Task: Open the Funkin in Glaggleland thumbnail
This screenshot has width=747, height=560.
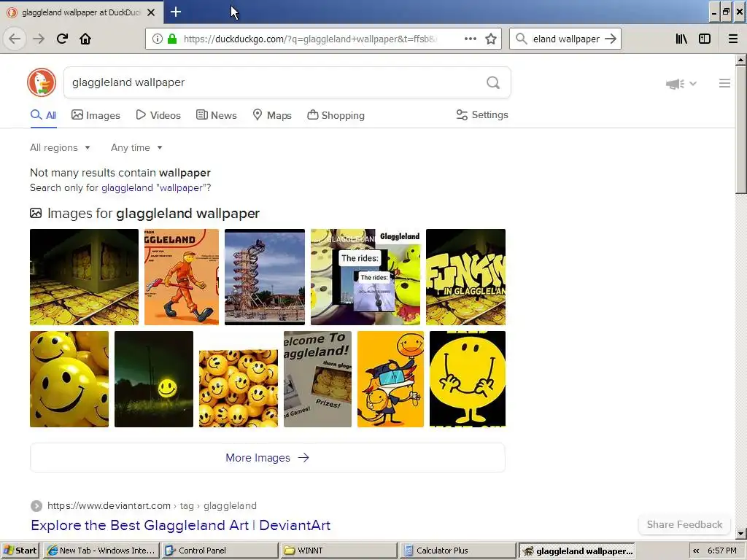Action: click(465, 277)
